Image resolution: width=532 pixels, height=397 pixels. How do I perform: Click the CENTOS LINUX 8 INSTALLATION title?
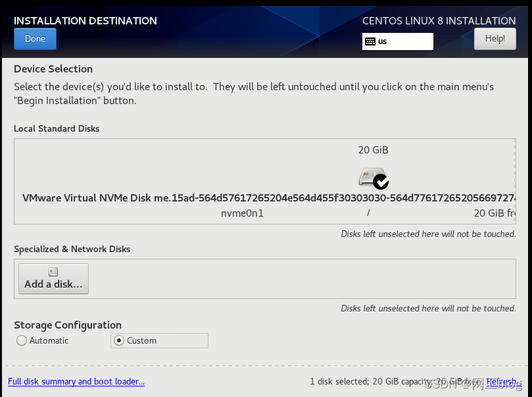(439, 20)
